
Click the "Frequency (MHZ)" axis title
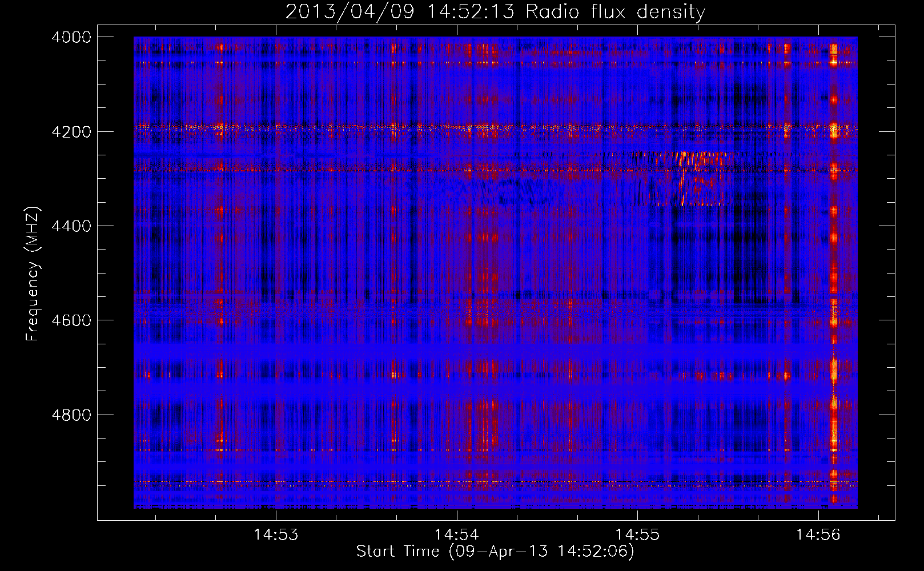coord(33,274)
